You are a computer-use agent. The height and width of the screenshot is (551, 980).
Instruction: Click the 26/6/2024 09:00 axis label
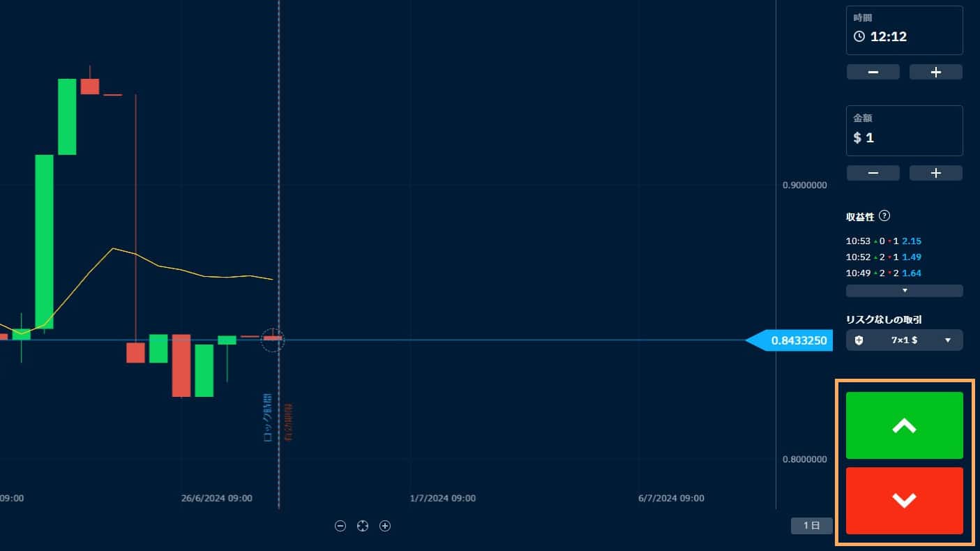(216, 499)
